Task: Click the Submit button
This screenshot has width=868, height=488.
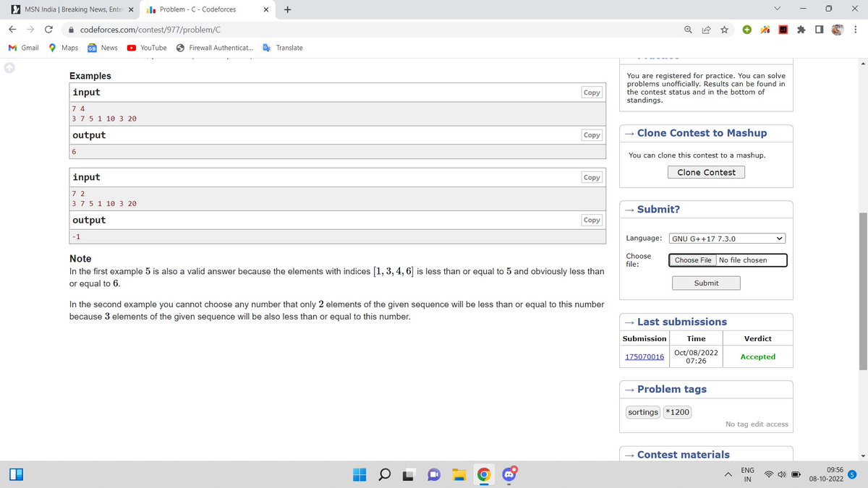Action: click(x=706, y=283)
